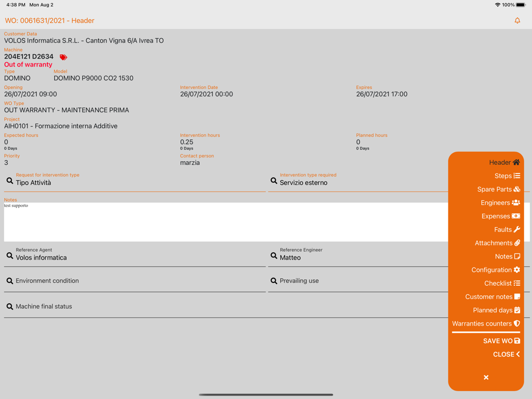The width and height of the screenshot is (532, 399).
Task: Select the Environment condition field
Action: point(135,281)
